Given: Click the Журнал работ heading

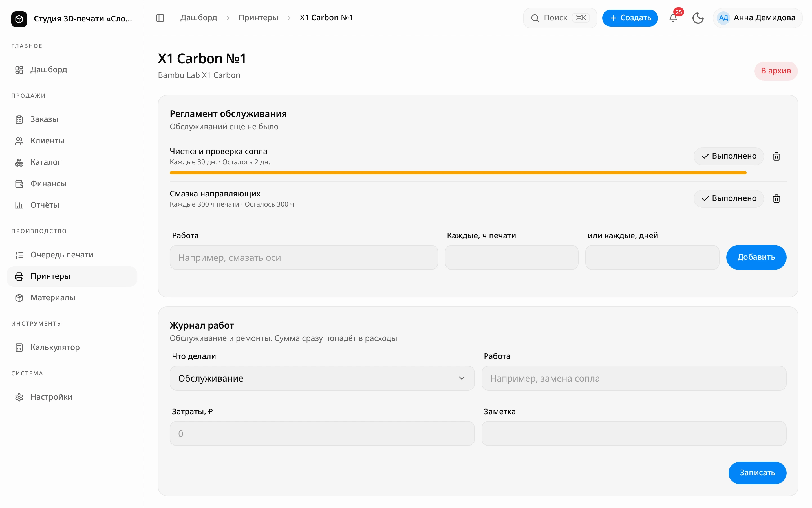Looking at the screenshot, I should 202,326.
